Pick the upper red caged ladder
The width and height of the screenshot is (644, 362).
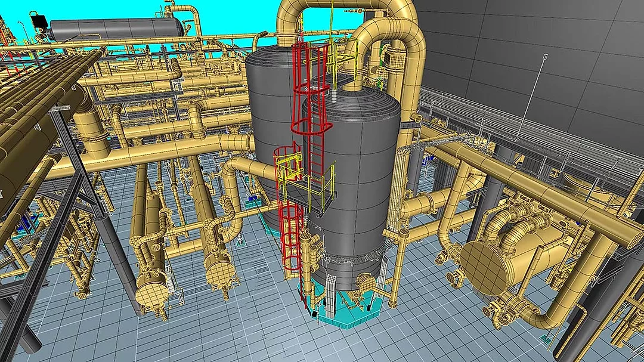tap(310, 88)
